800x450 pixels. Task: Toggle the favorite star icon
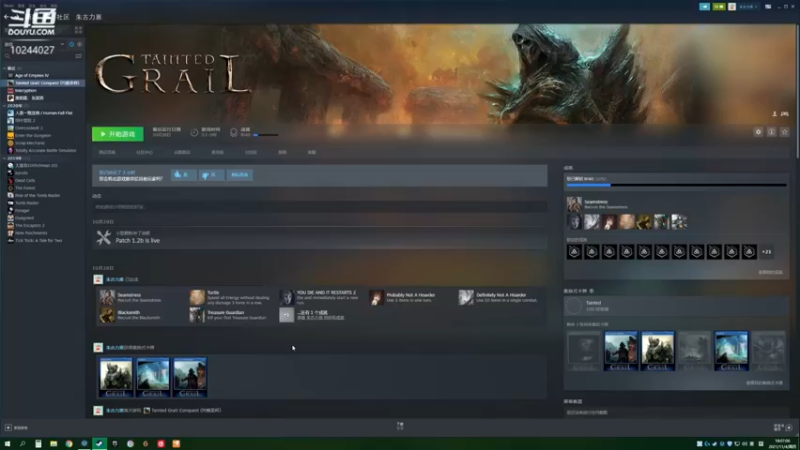785,132
